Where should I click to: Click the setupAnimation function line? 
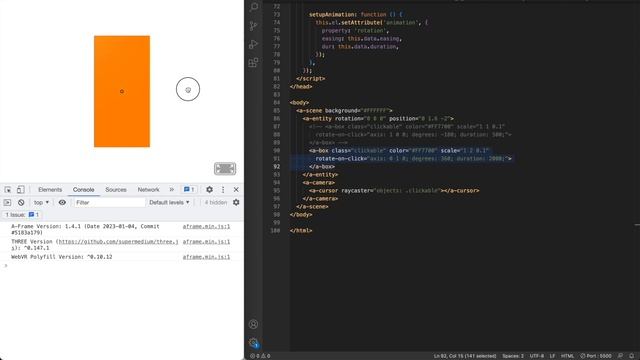[356, 15]
